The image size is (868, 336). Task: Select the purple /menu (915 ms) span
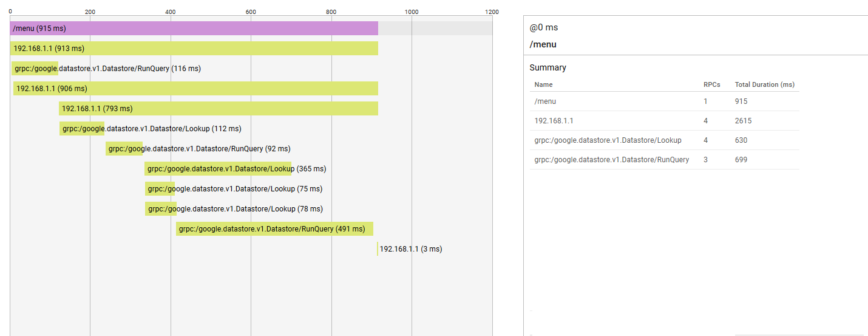click(194, 29)
